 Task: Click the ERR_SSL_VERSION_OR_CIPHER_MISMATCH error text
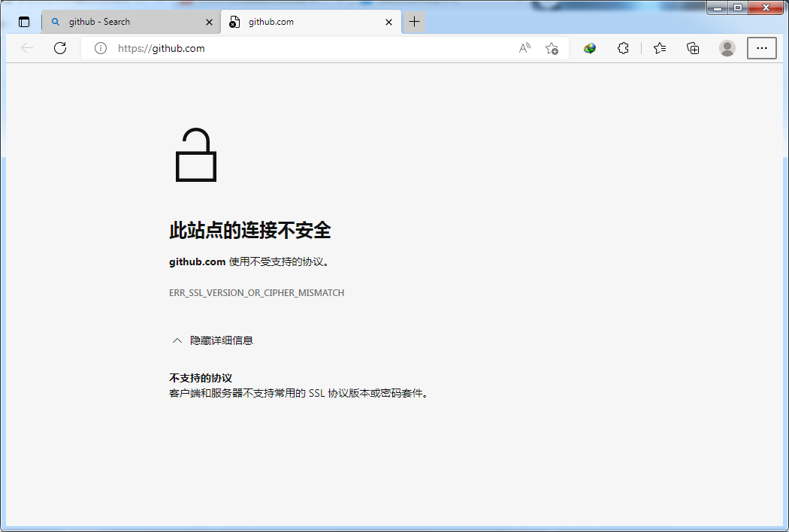(x=255, y=292)
